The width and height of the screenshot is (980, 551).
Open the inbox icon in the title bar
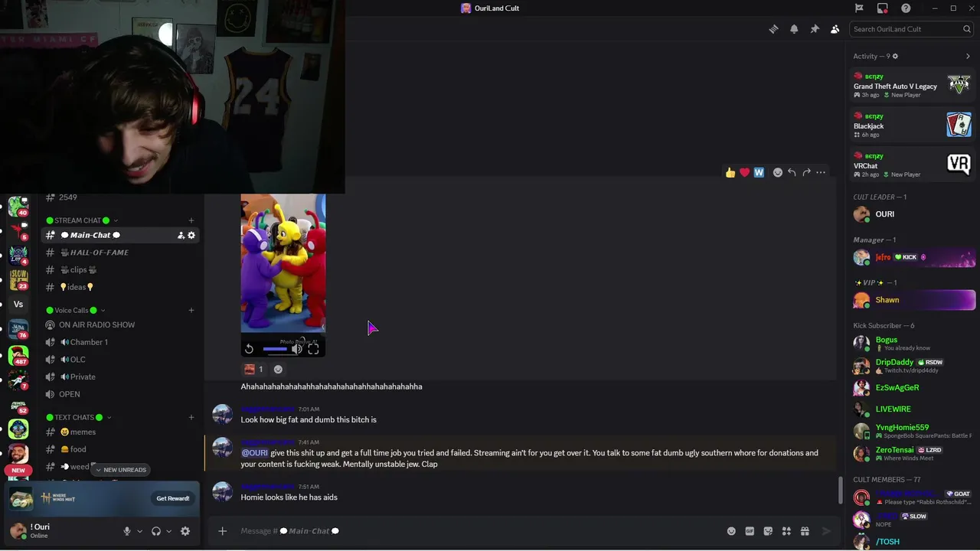(x=883, y=8)
